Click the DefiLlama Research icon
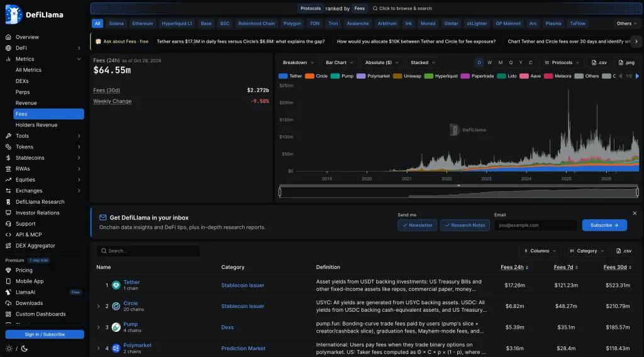Screen dimensions: 644x357 (8, 202)
